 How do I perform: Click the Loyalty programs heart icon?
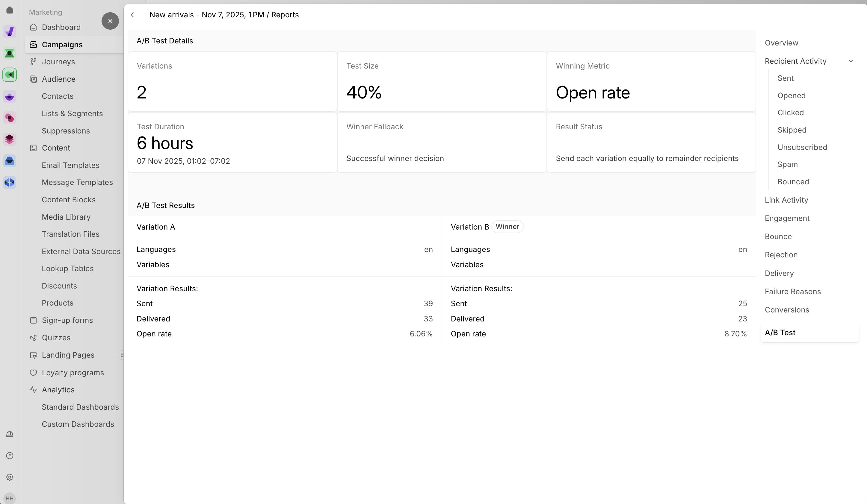(33, 372)
